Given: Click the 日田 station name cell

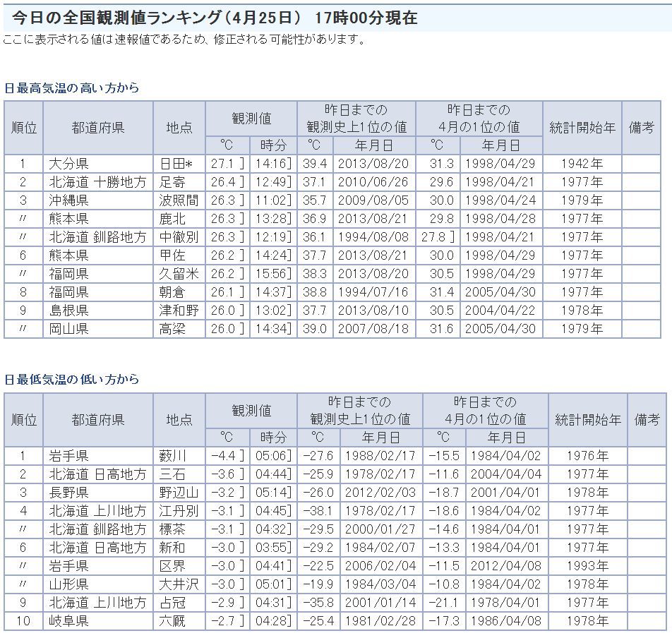Looking at the screenshot, I should click(176, 164).
